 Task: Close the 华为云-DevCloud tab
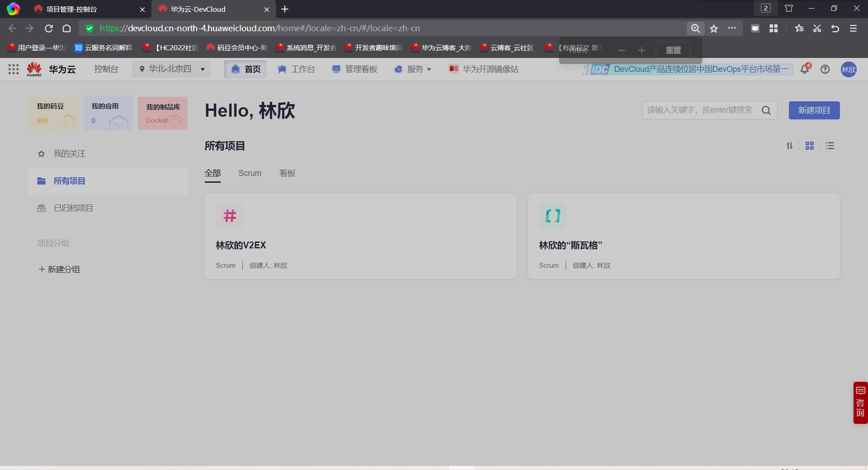[x=267, y=9]
